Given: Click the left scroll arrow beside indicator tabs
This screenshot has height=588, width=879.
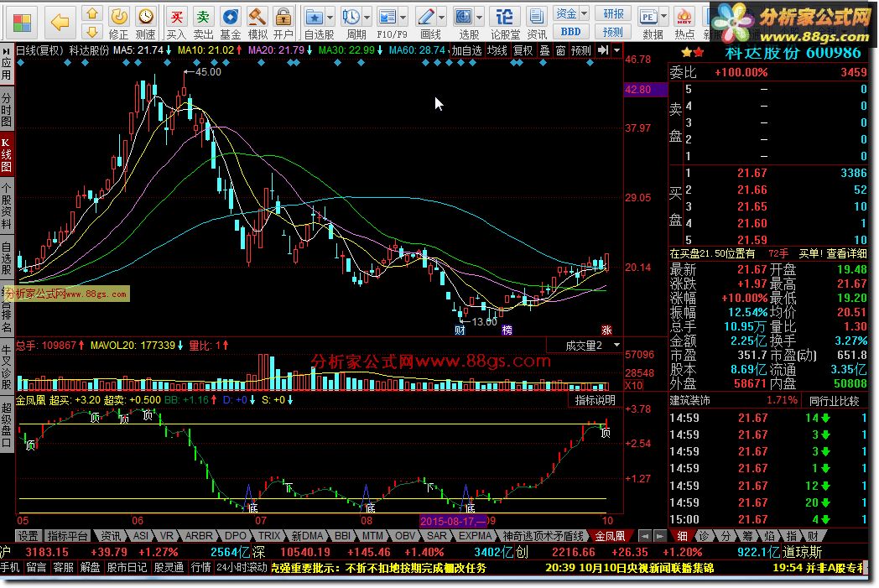Looking at the screenshot, I should (645, 537).
